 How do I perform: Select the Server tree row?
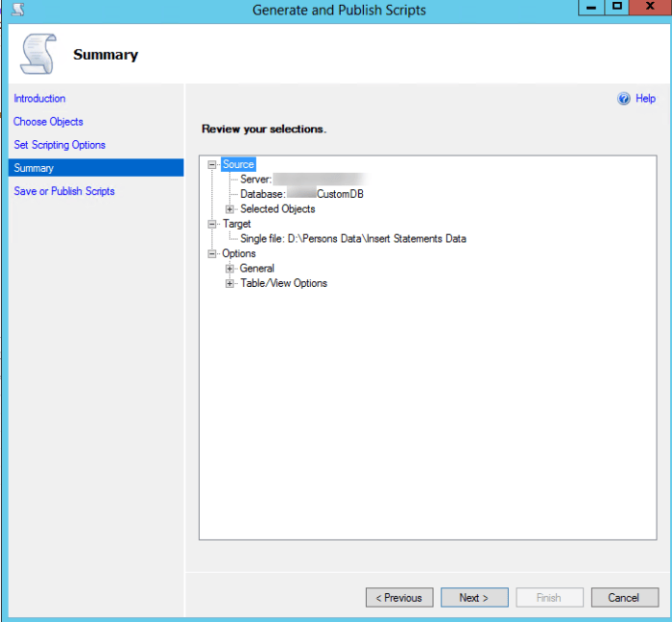coord(302,179)
